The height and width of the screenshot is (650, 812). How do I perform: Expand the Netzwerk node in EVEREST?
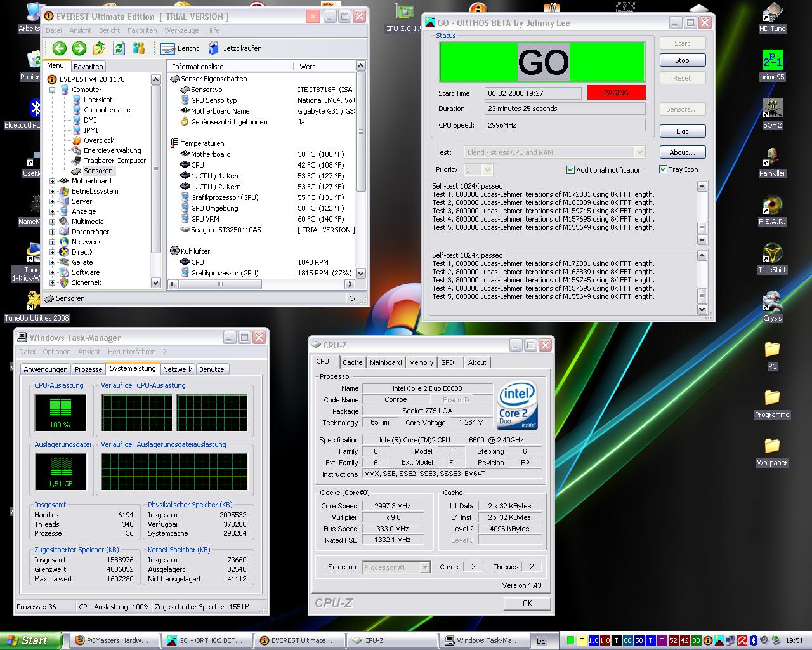[52, 242]
